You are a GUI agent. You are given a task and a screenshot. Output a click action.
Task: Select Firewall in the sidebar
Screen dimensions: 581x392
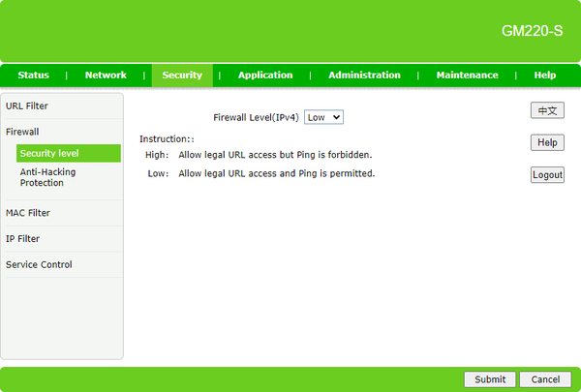[x=23, y=131]
